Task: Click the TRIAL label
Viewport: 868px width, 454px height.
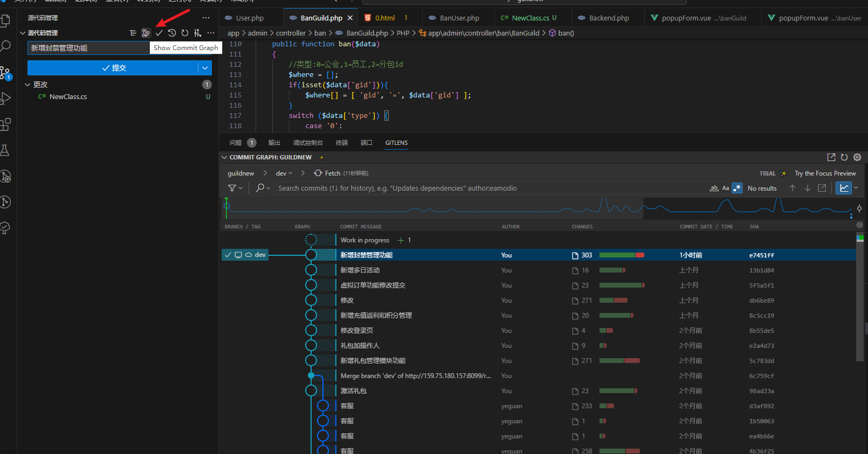Action: [x=767, y=173]
